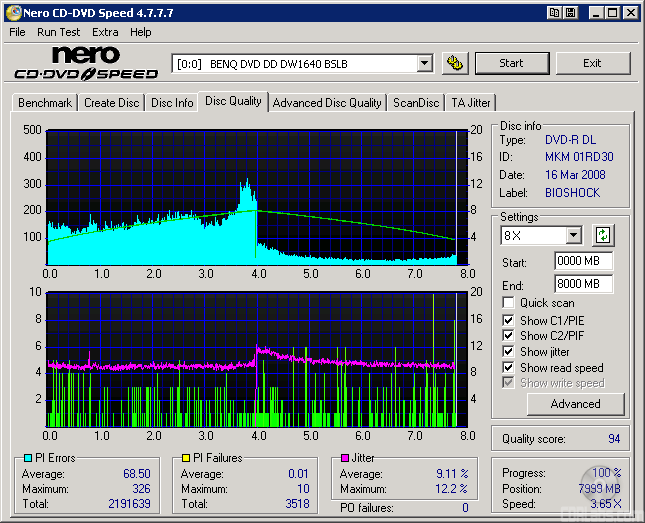Click the End position MB input field
This screenshot has width=645, height=523.
click(x=583, y=284)
